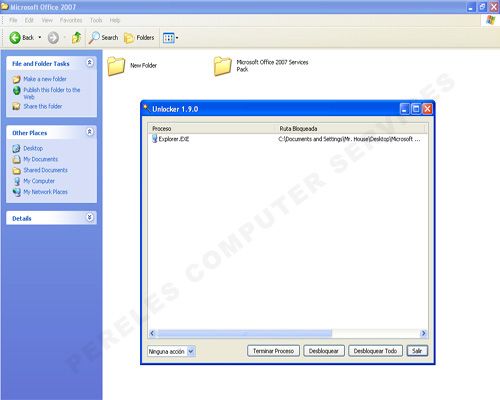Toggle the Folders pane button

click(139, 38)
